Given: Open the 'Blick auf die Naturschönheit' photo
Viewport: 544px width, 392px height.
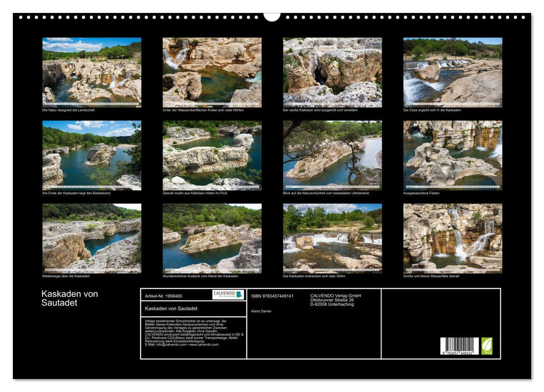Looking at the screenshot, I should (332, 155).
